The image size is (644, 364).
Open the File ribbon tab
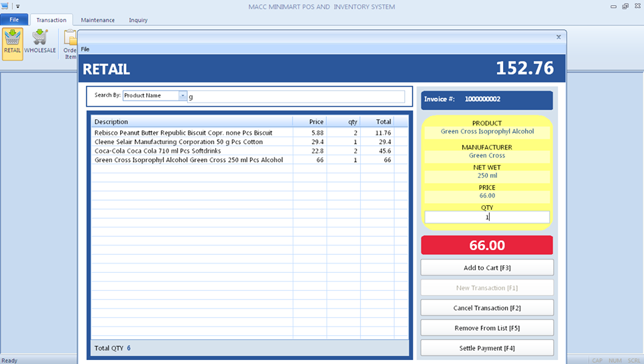point(14,19)
